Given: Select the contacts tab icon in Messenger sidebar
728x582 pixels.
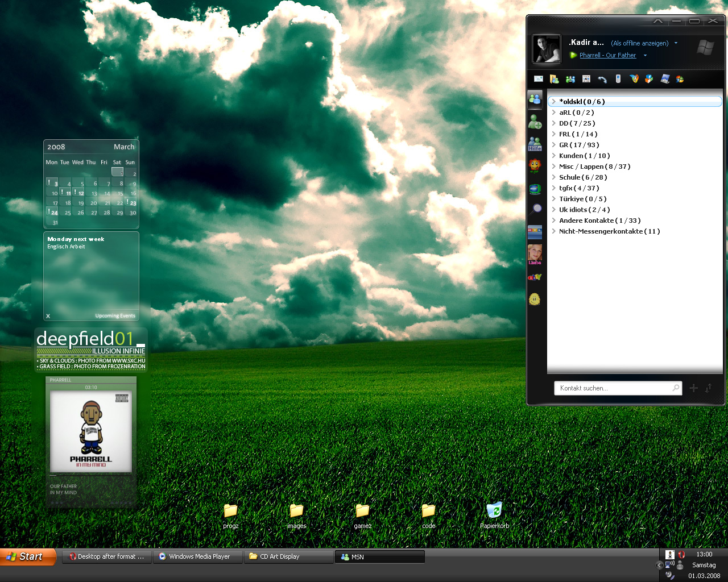Looking at the screenshot, I should click(x=535, y=99).
